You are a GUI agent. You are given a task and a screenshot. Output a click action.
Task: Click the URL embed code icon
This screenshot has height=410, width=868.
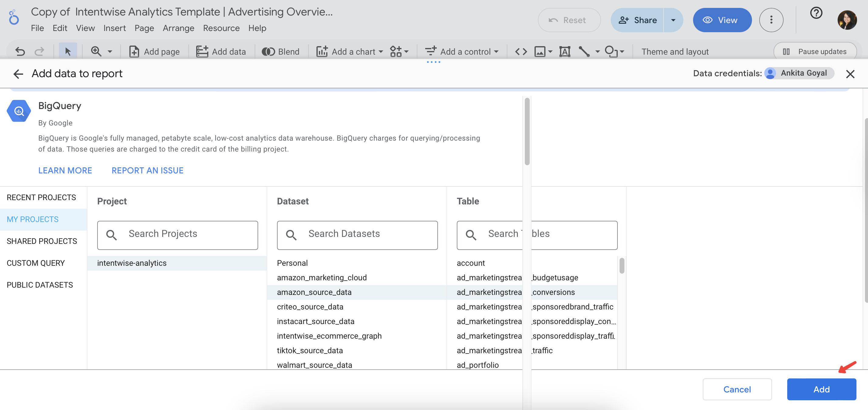521,52
